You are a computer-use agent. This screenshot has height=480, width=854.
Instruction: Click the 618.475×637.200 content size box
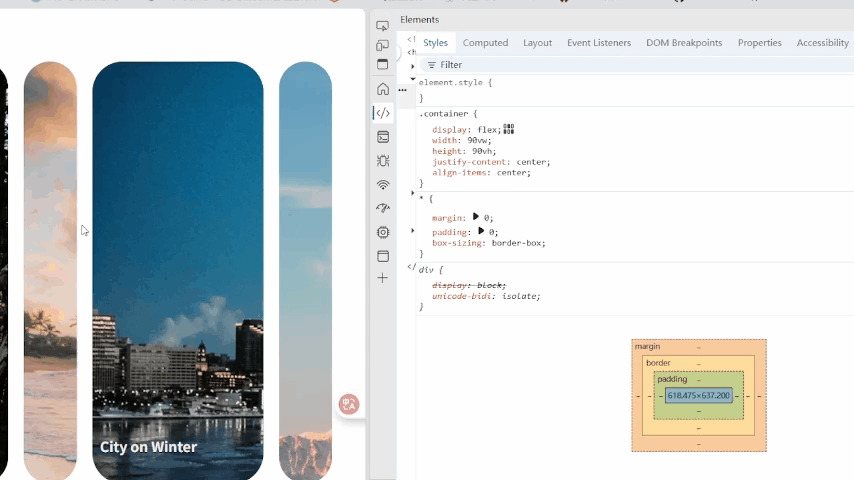click(x=698, y=396)
